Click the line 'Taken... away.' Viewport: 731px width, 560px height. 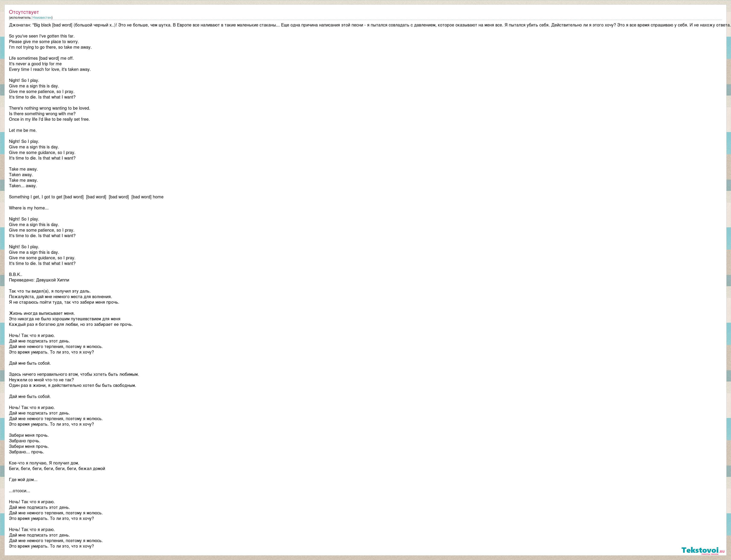point(23,186)
